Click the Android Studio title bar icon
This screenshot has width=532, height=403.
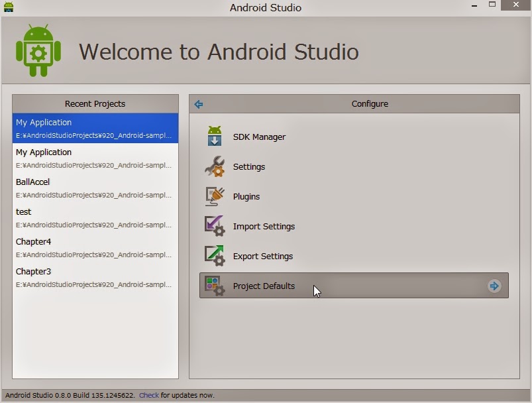click(9, 7)
